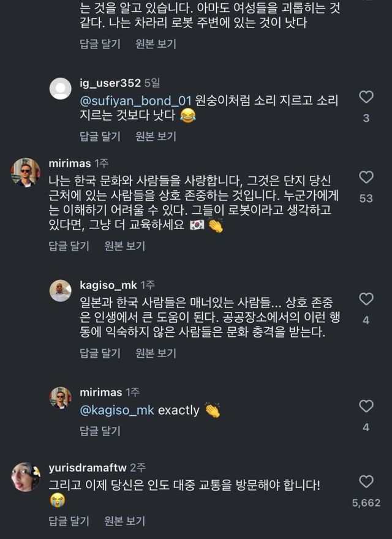The image size is (392, 539).
Task: Open yurisdramaftw's profile picture
Action: [x=26, y=477]
